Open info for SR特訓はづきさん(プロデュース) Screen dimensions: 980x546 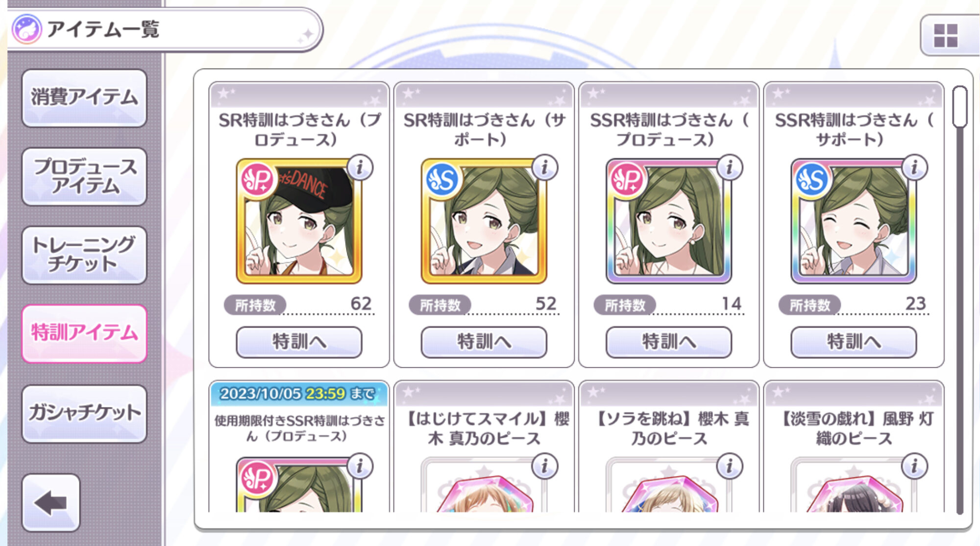click(x=360, y=167)
